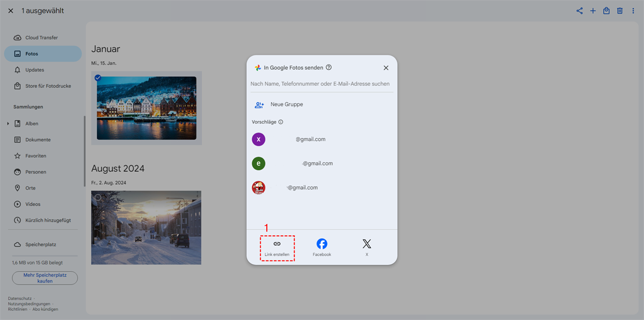This screenshot has width=644, height=320.
Task: Select the snowy street photo checkbox
Action: tap(98, 198)
